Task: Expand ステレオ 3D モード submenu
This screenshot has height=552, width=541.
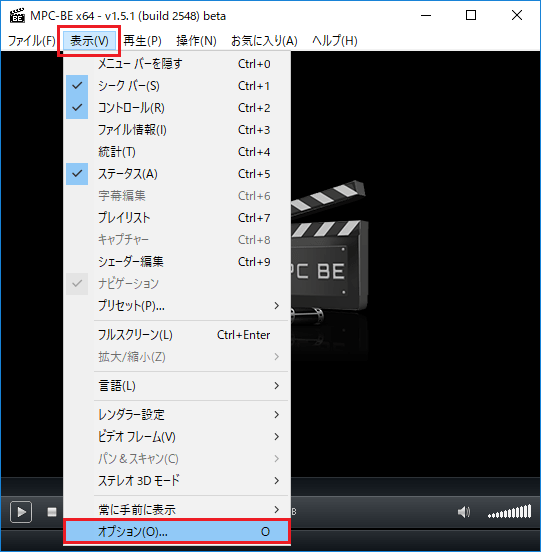Action: pos(177,481)
